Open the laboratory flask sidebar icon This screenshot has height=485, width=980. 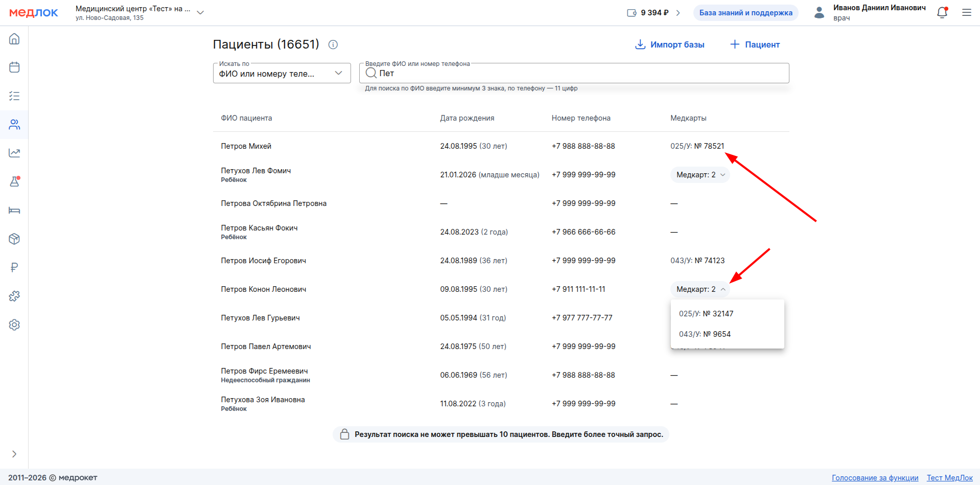click(x=14, y=181)
